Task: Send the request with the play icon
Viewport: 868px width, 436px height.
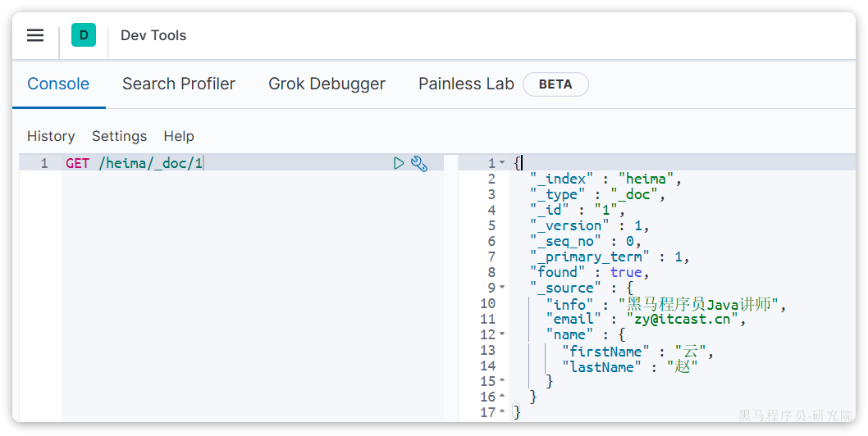Action: coord(399,163)
